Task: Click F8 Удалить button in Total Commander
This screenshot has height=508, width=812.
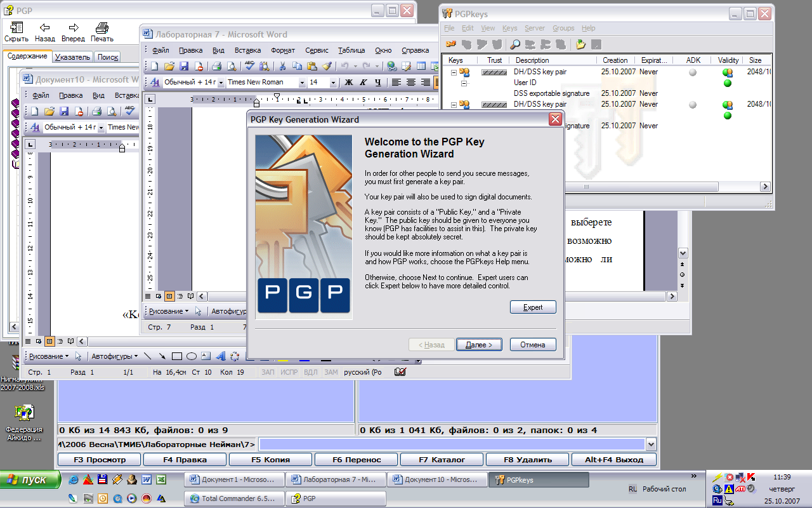Action: click(x=528, y=460)
